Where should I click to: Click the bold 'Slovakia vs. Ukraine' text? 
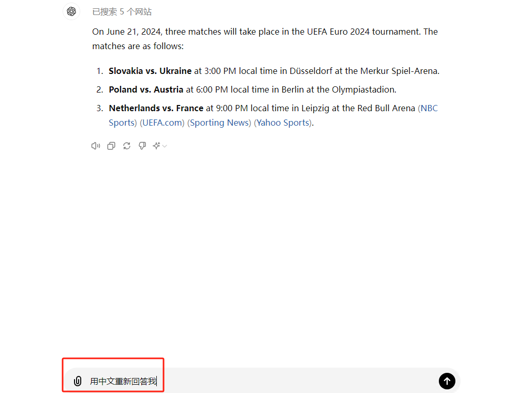click(x=150, y=71)
